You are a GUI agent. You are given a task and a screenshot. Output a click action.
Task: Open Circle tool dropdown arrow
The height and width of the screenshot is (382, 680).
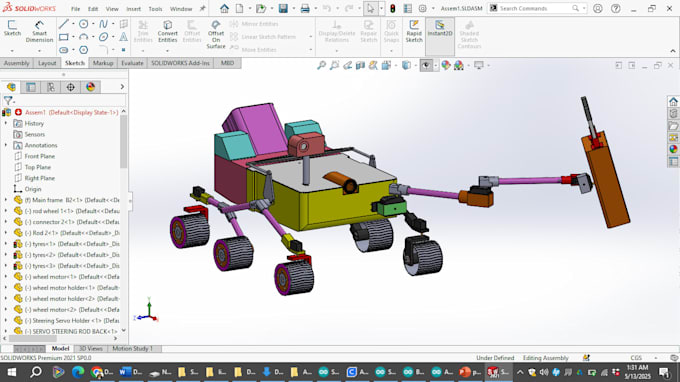click(93, 24)
